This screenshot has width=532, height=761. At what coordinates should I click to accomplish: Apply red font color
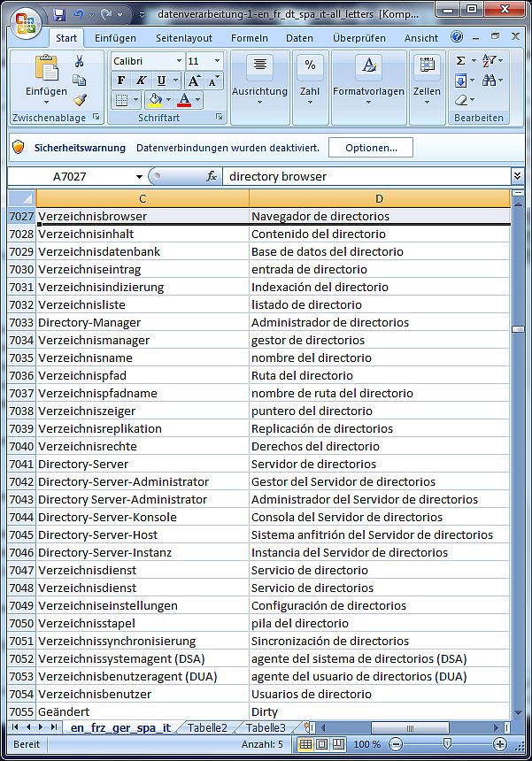click(184, 100)
